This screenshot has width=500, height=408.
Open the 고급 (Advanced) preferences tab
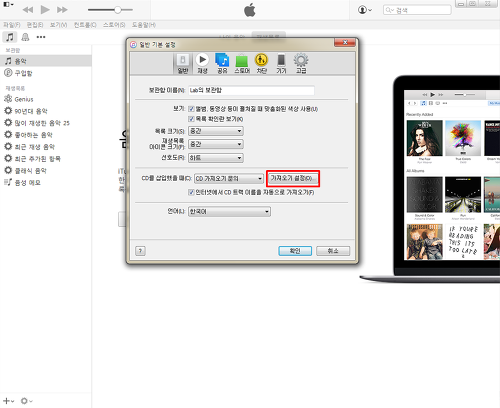tap(301, 63)
